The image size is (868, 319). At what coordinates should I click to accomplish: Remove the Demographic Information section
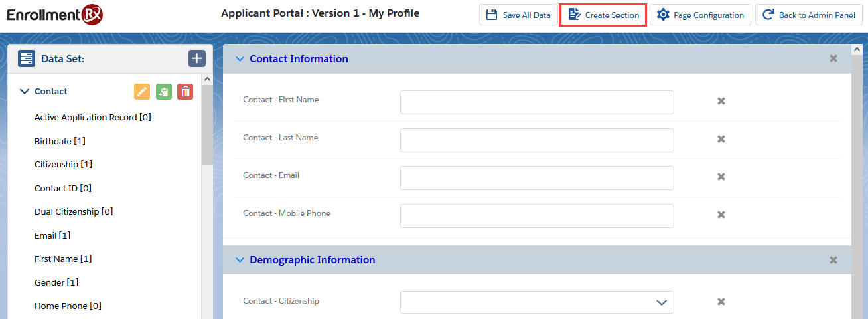pyautogui.click(x=833, y=260)
